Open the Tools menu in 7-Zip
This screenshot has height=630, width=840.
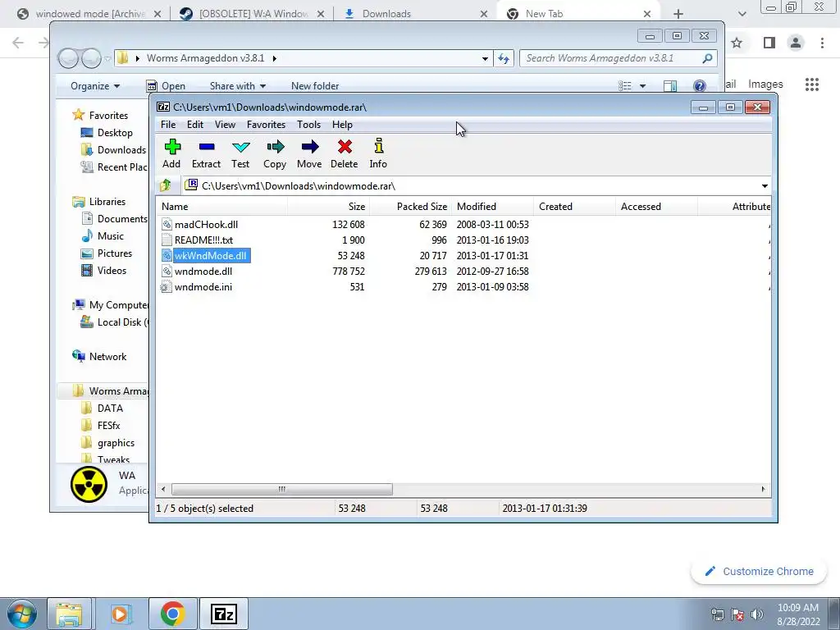click(308, 125)
